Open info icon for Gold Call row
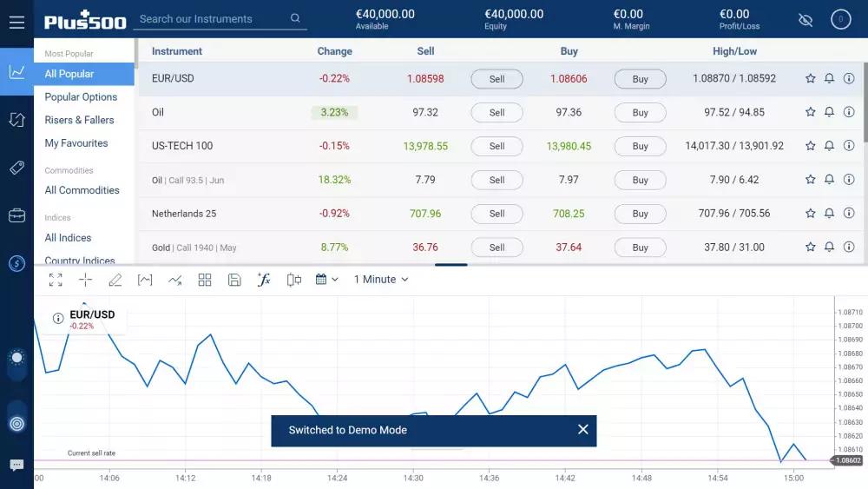Viewport: 868px width, 489px height. click(849, 247)
